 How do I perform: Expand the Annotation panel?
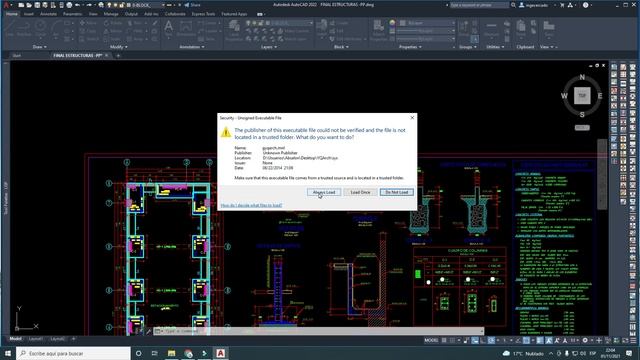pyautogui.click(x=192, y=47)
